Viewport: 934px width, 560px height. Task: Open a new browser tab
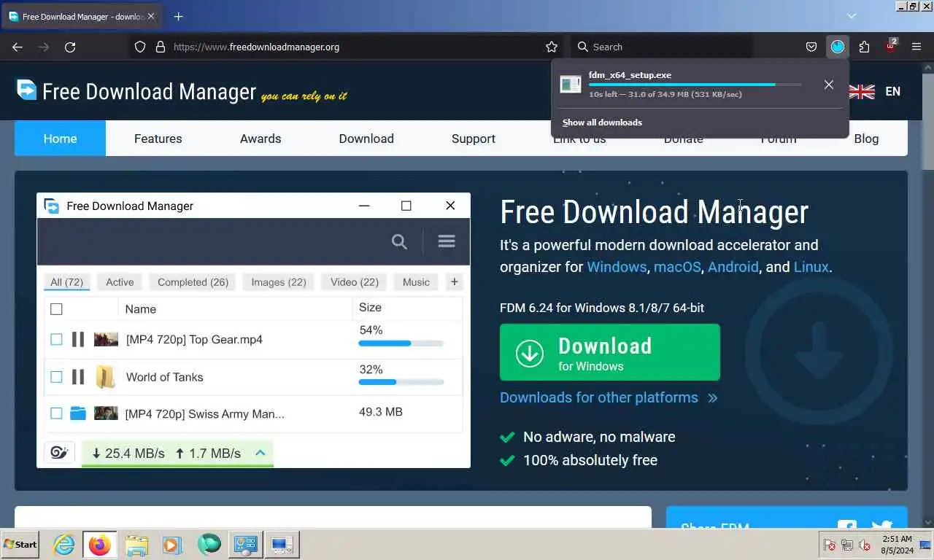tap(178, 16)
